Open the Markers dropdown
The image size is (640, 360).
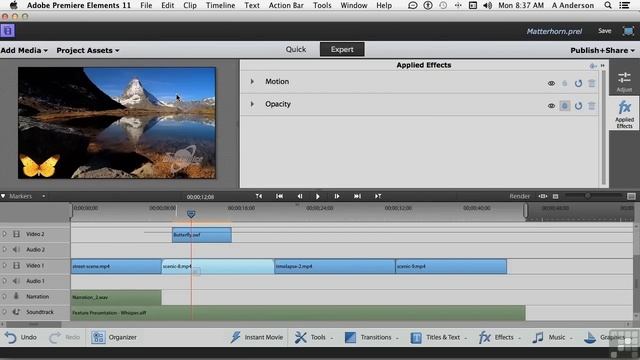point(23,196)
